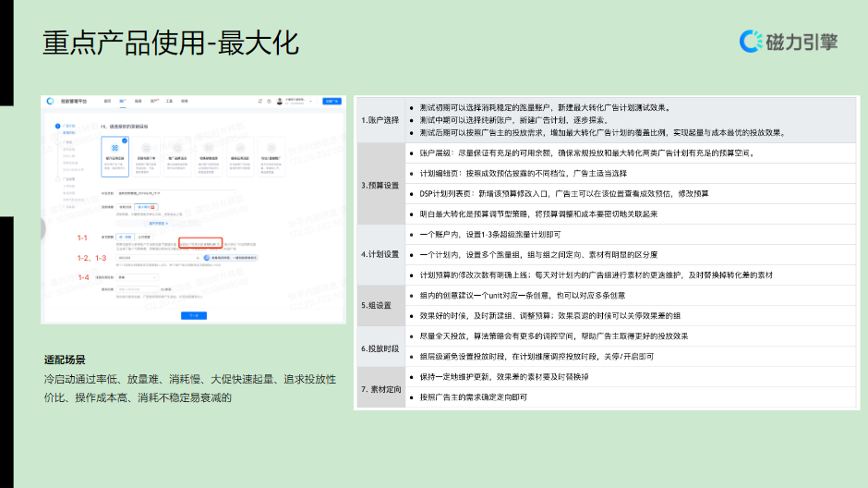Click the platform logo in embedded screenshot header
868x488 pixels.
pyautogui.click(x=51, y=101)
